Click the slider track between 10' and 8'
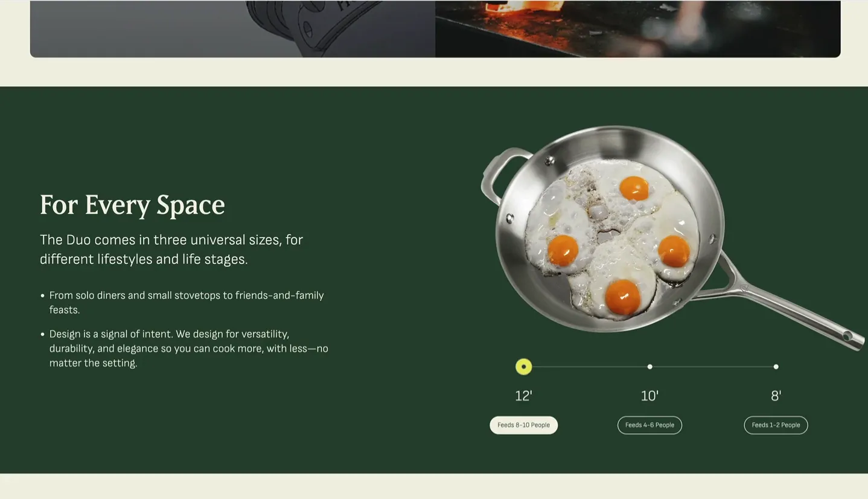Image resolution: width=868 pixels, height=499 pixels. coord(713,367)
